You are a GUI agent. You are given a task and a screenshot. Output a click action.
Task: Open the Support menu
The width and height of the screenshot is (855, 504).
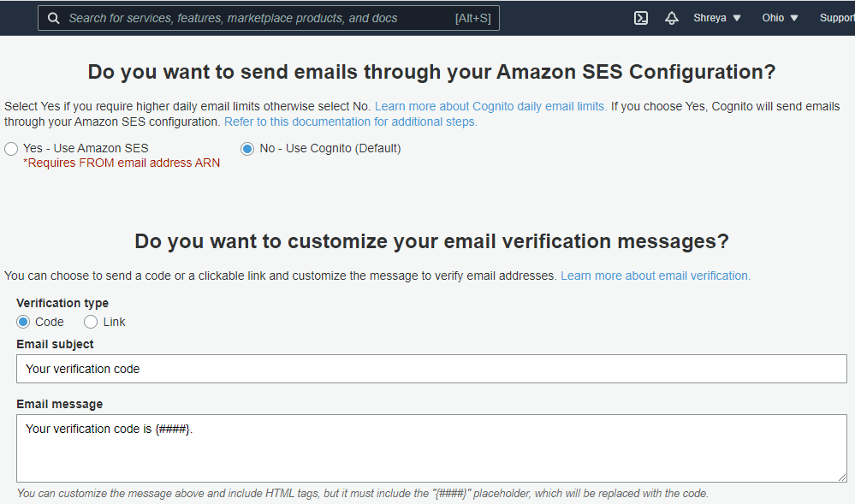point(836,18)
